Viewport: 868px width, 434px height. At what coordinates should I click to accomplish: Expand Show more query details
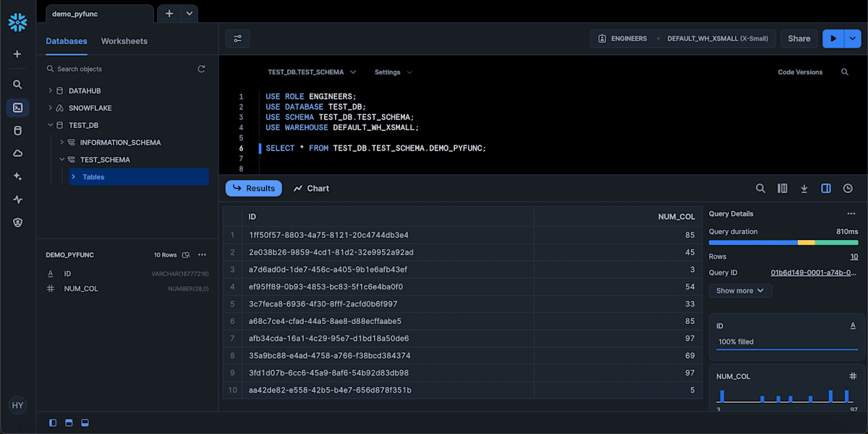tap(740, 291)
